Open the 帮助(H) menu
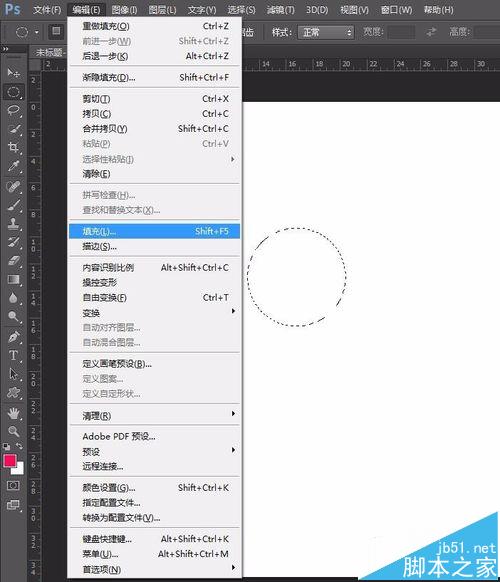Viewport: 500px width, 582px height. point(439,10)
